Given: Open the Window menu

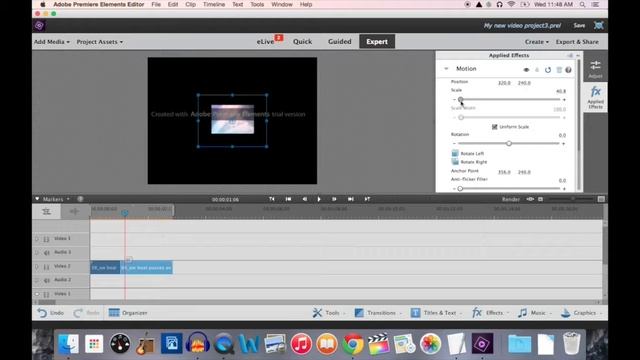Looking at the screenshot, I should point(282,4).
